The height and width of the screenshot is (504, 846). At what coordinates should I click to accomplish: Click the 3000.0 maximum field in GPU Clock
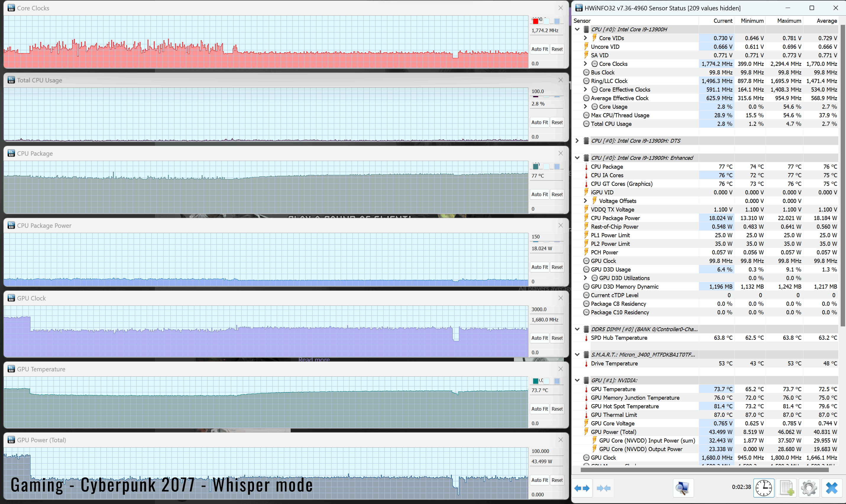point(546,309)
